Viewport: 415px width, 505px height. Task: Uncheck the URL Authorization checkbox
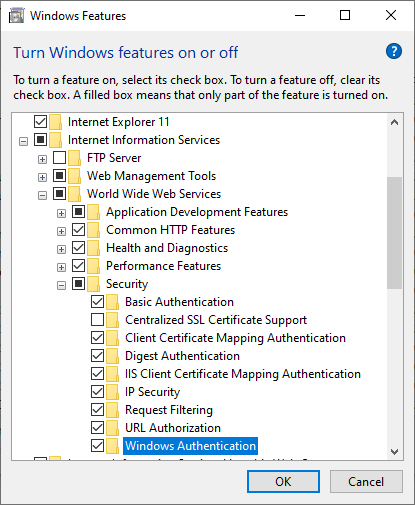pyautogui.click(x=97, y=427)
